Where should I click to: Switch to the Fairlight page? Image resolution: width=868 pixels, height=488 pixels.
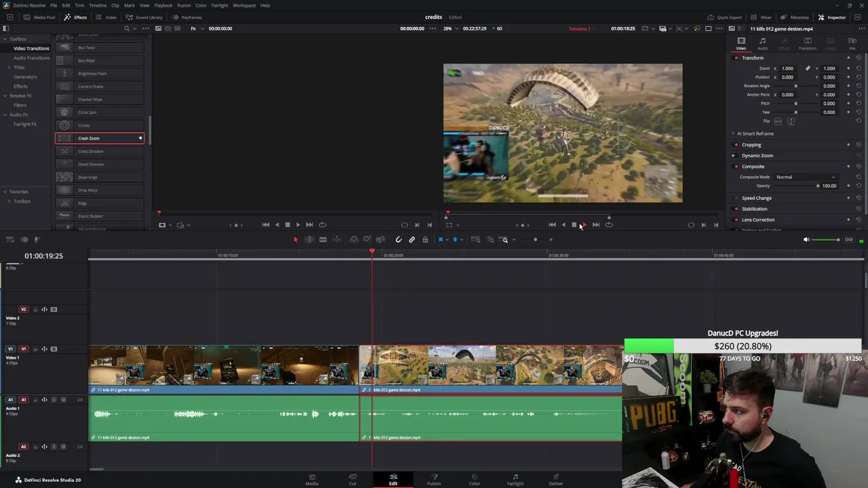pos(515,479)
